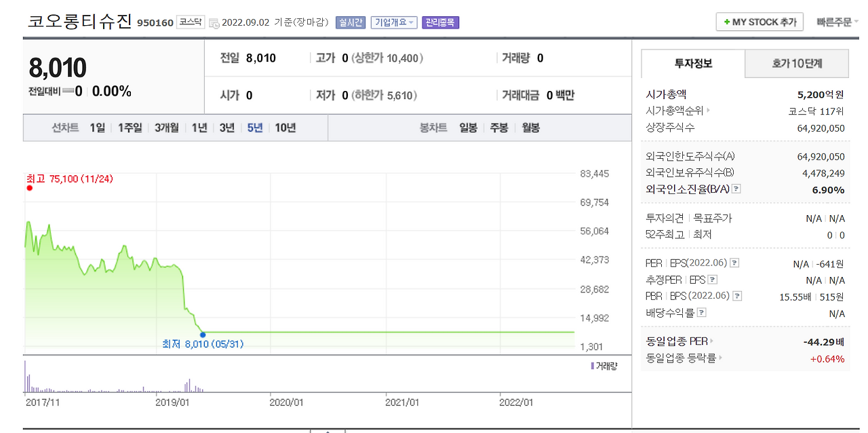Click the stock code 950160
The width and height of the screenshot is (868, 433).
[155, 23]
